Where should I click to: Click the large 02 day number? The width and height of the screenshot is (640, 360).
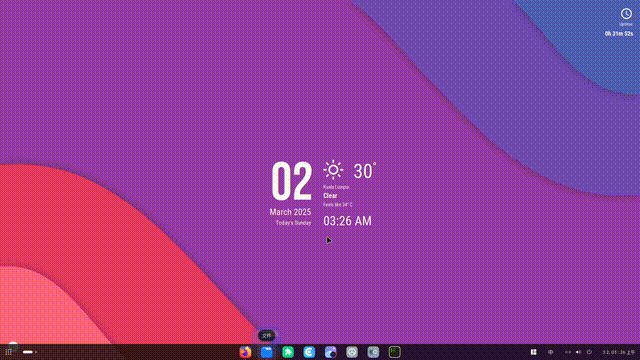291,181
